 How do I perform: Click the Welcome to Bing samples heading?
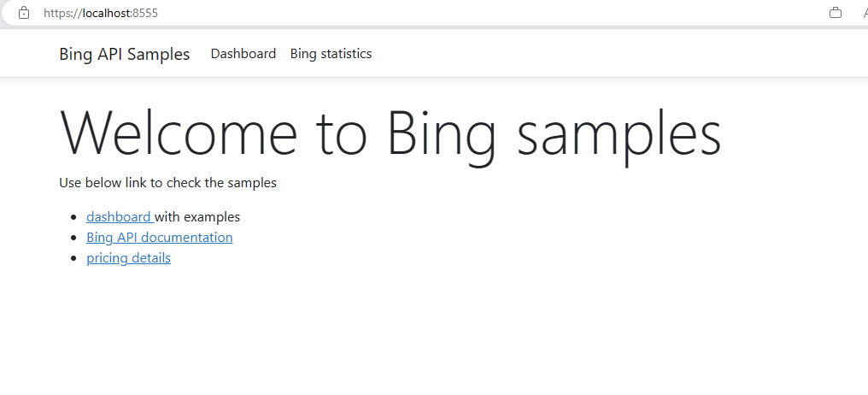tap(390, 133)
